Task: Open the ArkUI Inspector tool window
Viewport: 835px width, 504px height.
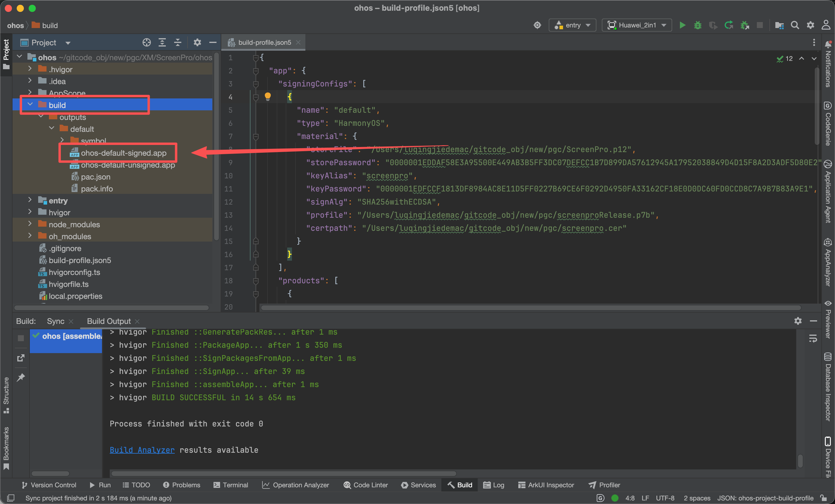Action: click(x=546, y=485)
